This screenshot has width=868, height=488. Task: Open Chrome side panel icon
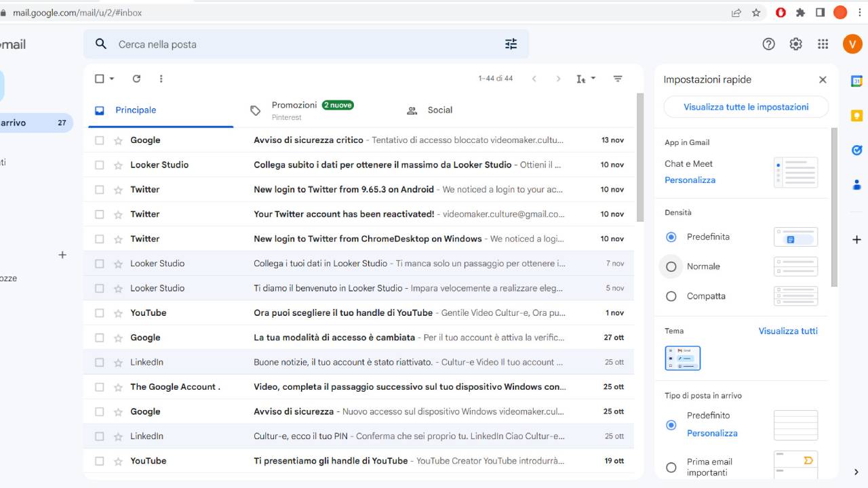pos(820,12)
